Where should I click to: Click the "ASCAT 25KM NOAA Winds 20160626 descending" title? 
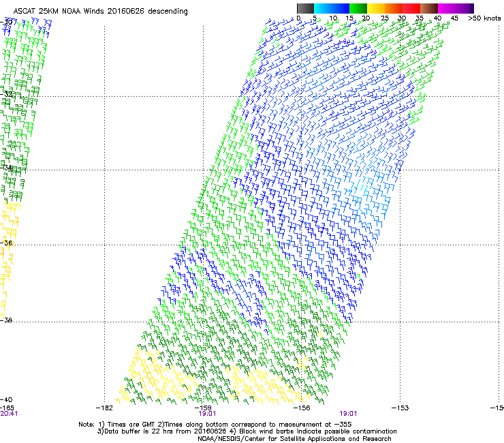[100, 12]
